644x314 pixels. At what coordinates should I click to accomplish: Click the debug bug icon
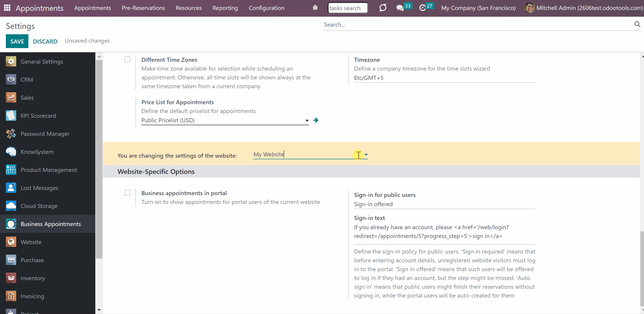315,8
